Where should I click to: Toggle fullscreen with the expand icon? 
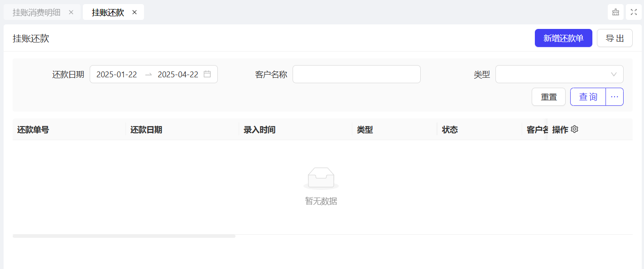634,12
